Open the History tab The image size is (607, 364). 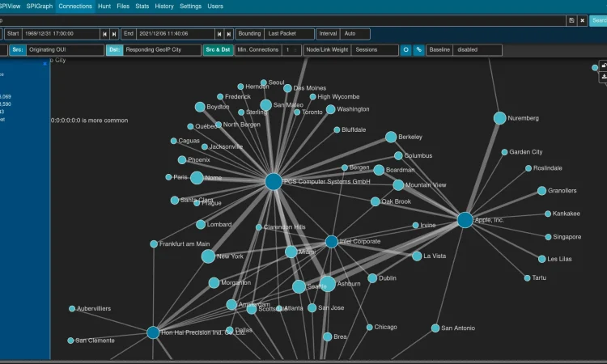[x=164, y=6]
